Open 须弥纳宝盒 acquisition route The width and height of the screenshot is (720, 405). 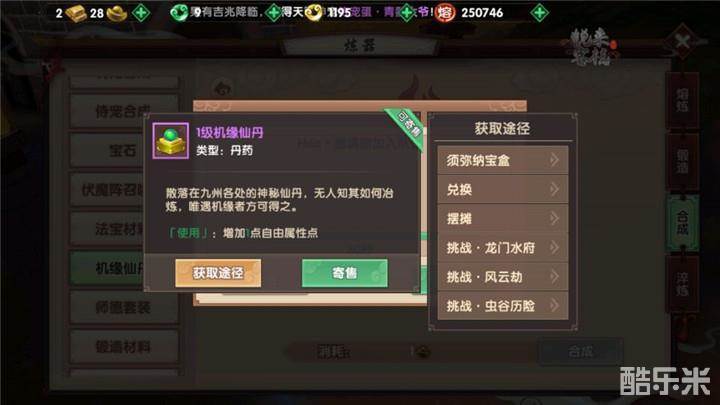click(x=503, y=160)
